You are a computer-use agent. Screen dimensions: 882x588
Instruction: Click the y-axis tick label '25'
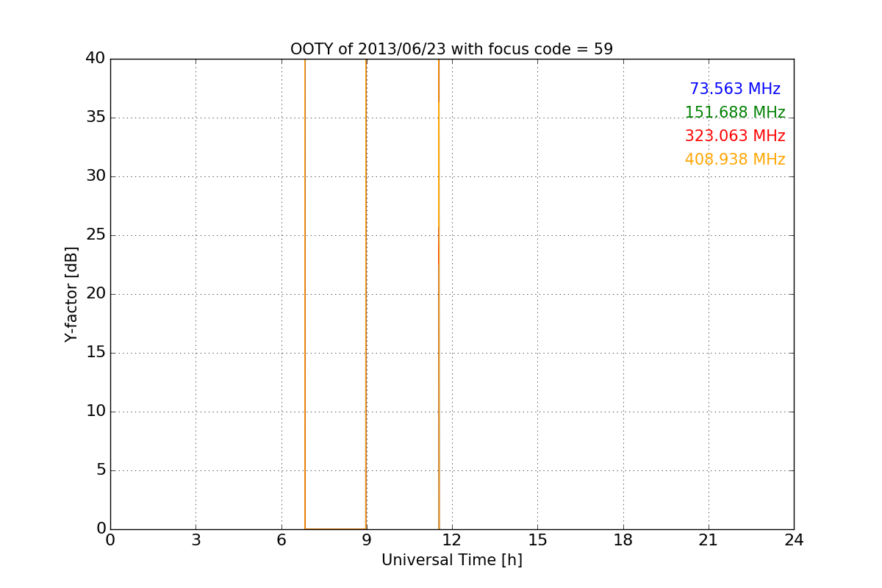coord(96,235)
